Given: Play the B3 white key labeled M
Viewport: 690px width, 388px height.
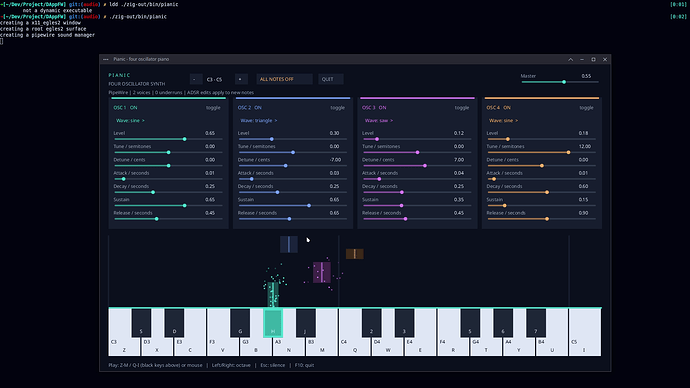Looking at the screenshot, I should [x=322, y=348].
